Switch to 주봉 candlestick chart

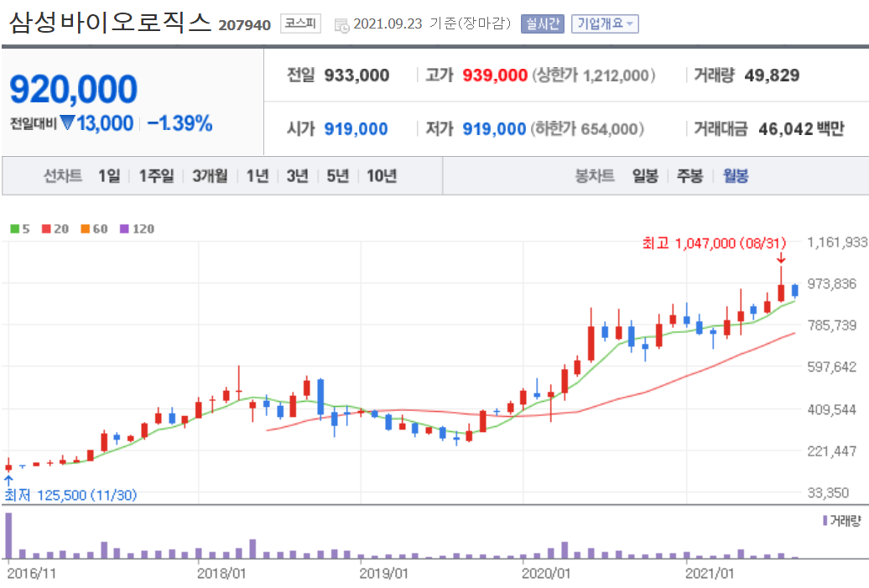point(690,176)
